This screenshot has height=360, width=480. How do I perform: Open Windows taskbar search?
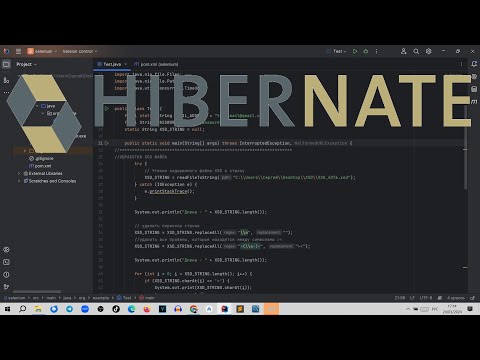(x=23, y=309)
